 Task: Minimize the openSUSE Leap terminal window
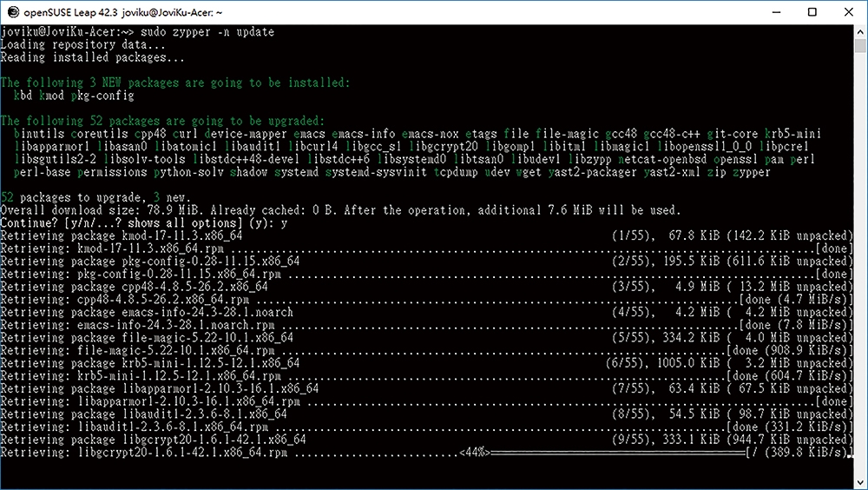776,12
